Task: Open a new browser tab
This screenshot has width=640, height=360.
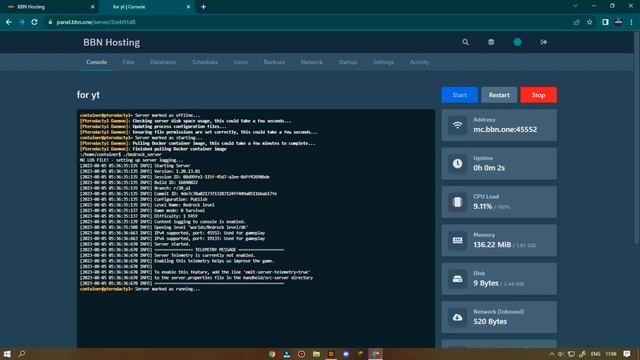Action: [203, 7]
